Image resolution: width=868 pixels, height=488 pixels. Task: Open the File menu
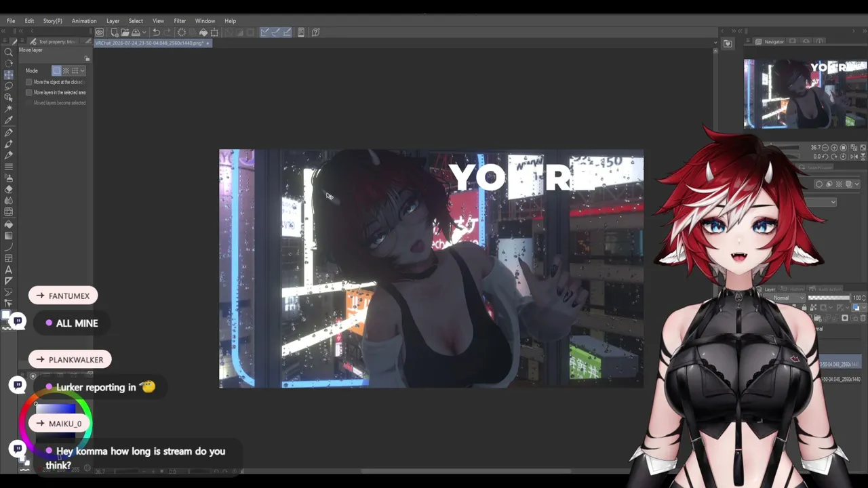click(x=11, y=21)
